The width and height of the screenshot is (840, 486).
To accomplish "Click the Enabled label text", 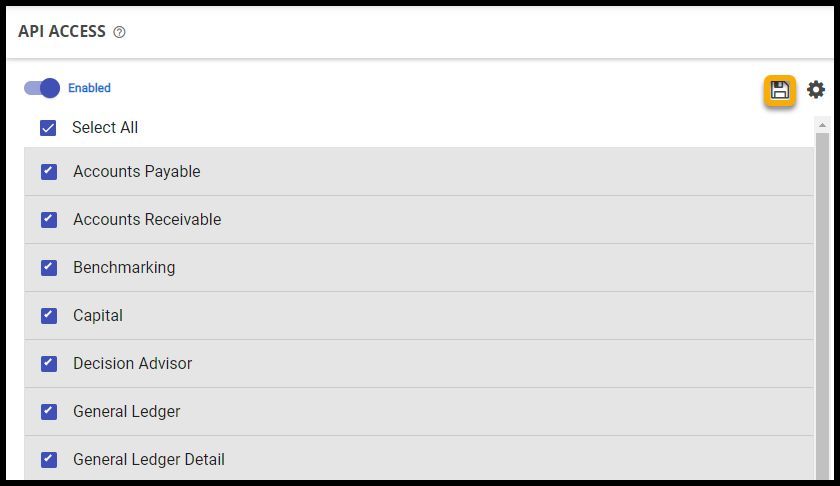I will [90, 88].
